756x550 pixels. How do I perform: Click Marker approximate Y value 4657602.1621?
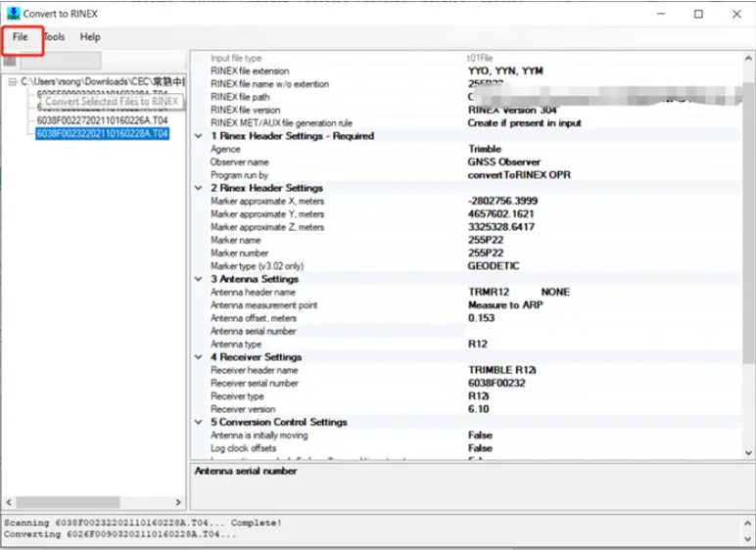(x=500, y=214)
